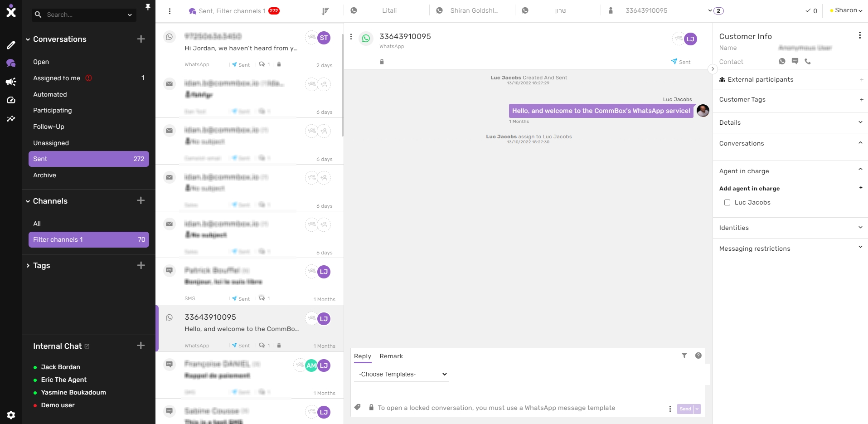Open the campaigns megaphone icon in sidebar
868x424 pixels.
click(11, 81)
